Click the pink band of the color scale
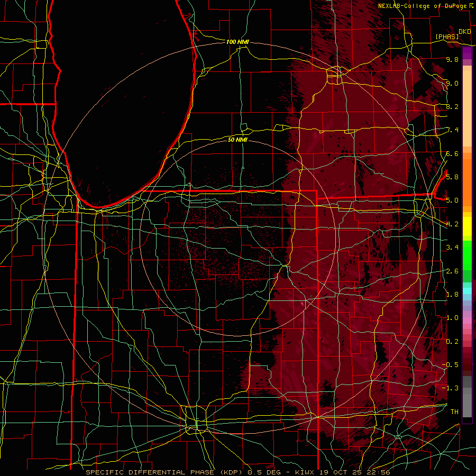 click(x=467, y=321)
